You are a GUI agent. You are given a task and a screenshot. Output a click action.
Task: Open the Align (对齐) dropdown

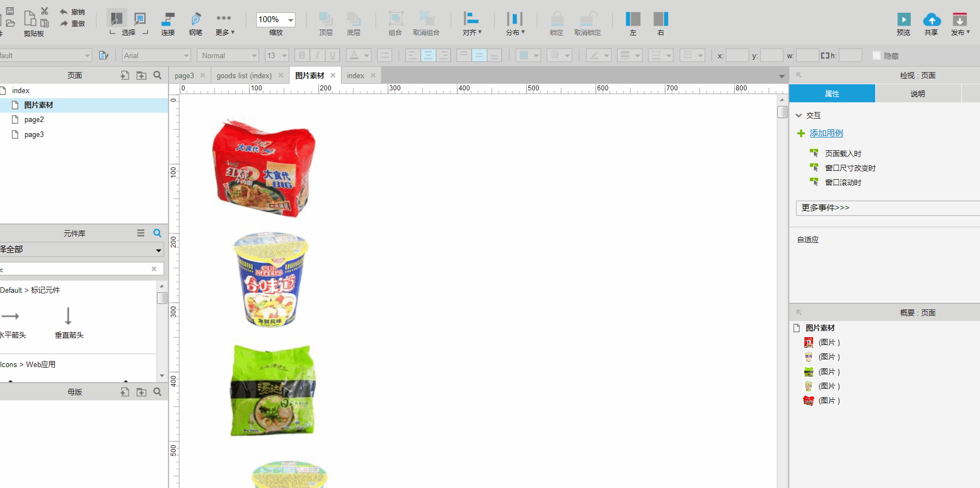(472, 24)
